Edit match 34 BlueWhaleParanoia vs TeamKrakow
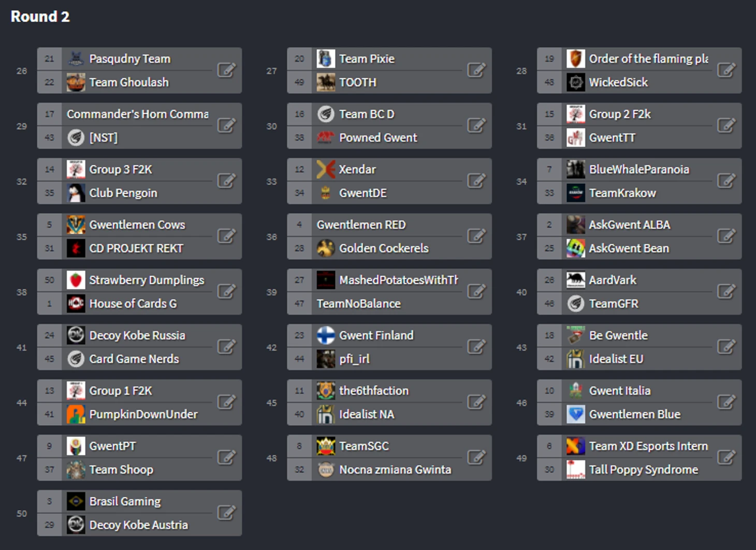The width and height of the screenshot is (756, 550). (726, 181)
